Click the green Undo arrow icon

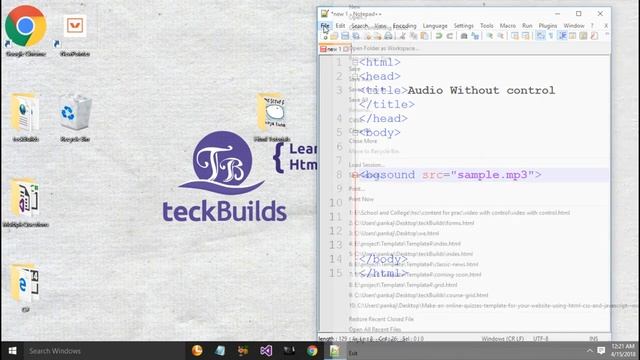pyautogui.click(x=439, y=36)
